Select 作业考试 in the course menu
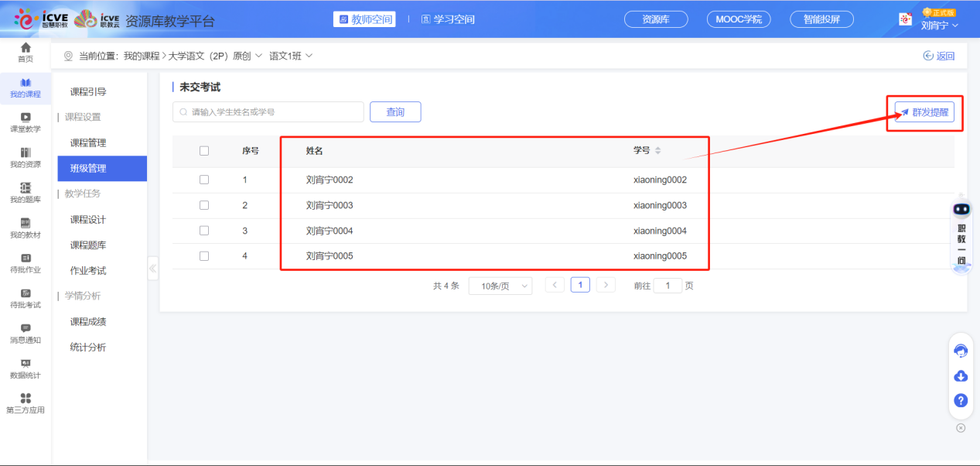The image size is (980, 466). click(x=88, y=271)
